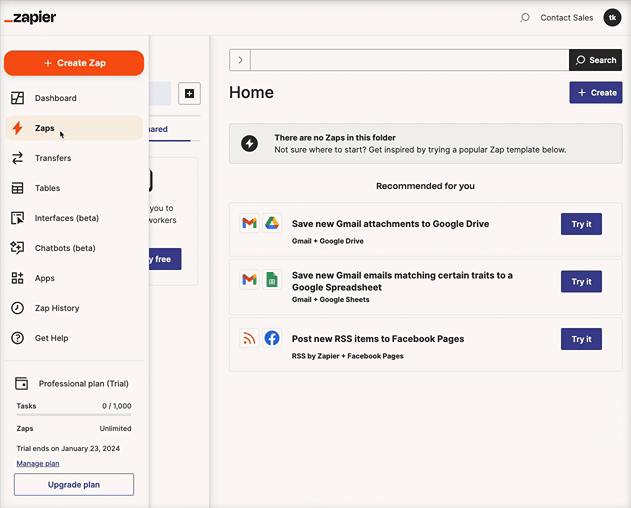This screenshot has width=631, height=508.
Task: Click the Professional plan wallet icon
Action: [21, 383]
